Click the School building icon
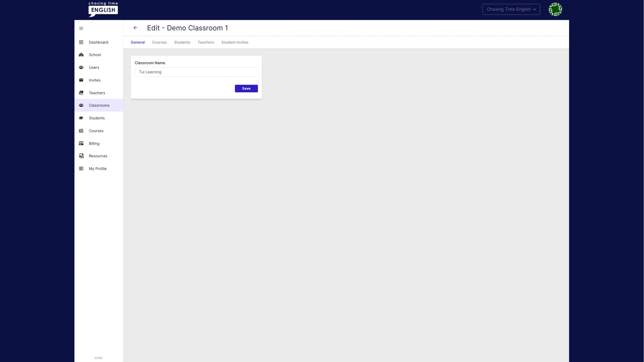The height and width of the screenshot is (362, 644). [81, 55]
